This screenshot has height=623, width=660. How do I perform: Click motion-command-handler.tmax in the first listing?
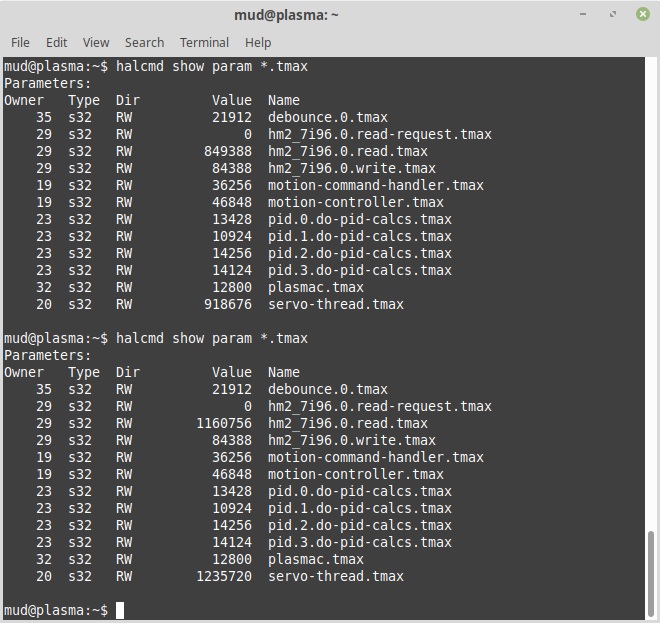(376, 185)
